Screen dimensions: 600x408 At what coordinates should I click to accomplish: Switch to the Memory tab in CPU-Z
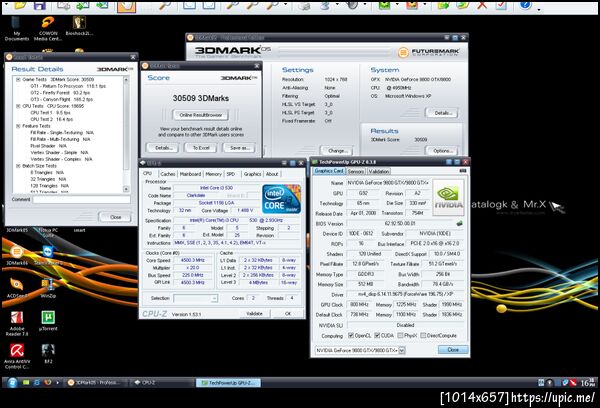214,174
